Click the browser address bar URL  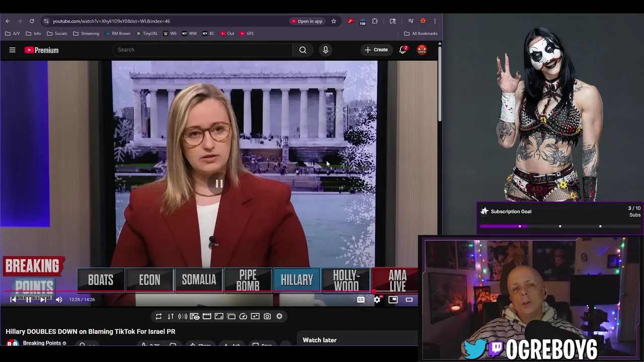tap(111, 21)
